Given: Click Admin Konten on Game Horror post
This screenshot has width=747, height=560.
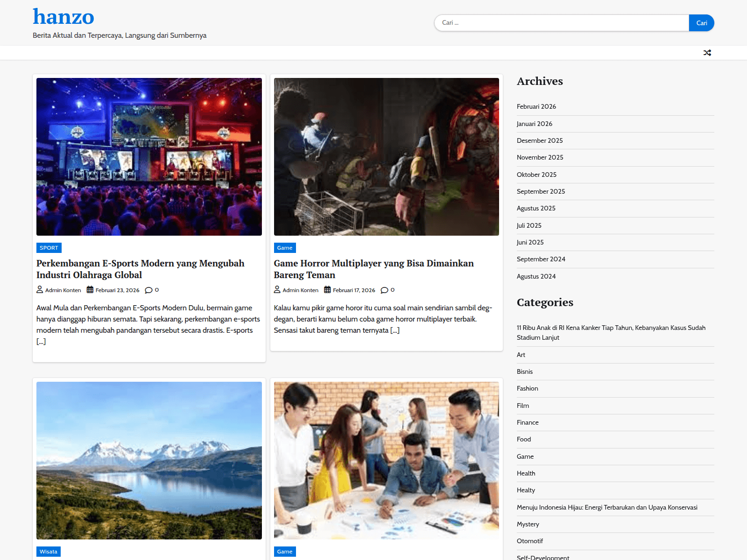Looking at the screenshot, I should pyautogui.click(x=300, y=290).
